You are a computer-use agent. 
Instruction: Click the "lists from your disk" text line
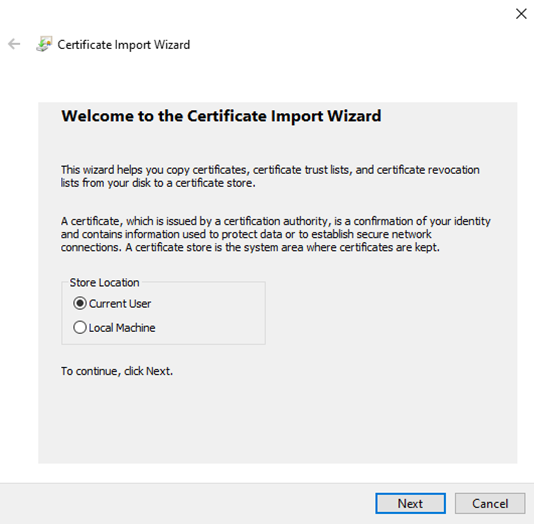[158, 183]
